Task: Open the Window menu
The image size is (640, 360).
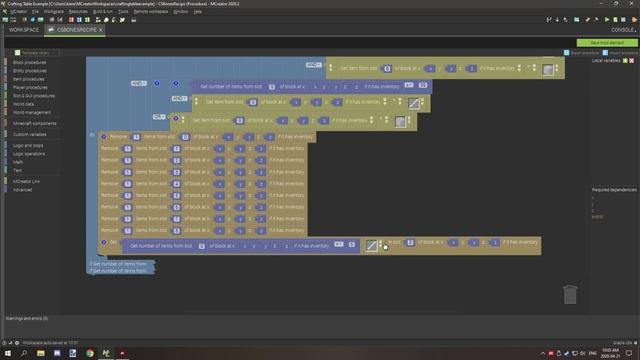Action: coord(180,11)
